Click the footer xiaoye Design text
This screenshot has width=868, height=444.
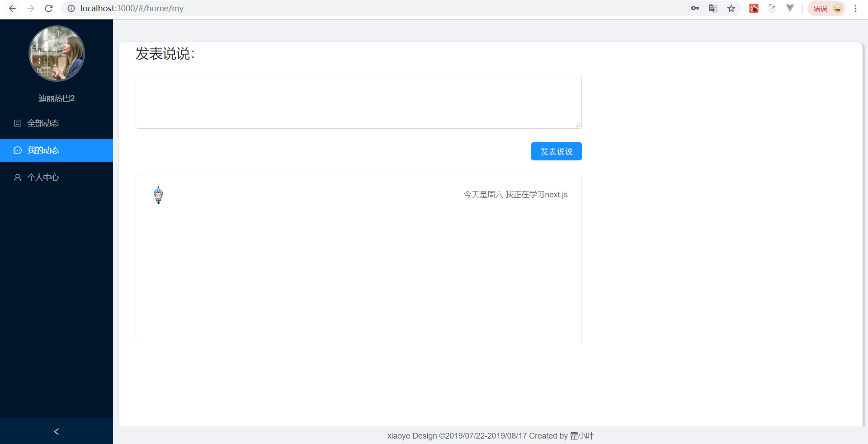(x=491, y=436)
